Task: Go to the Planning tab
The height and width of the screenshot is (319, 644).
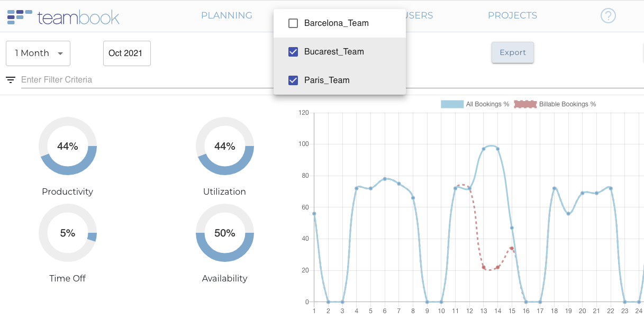Action: 226,16
